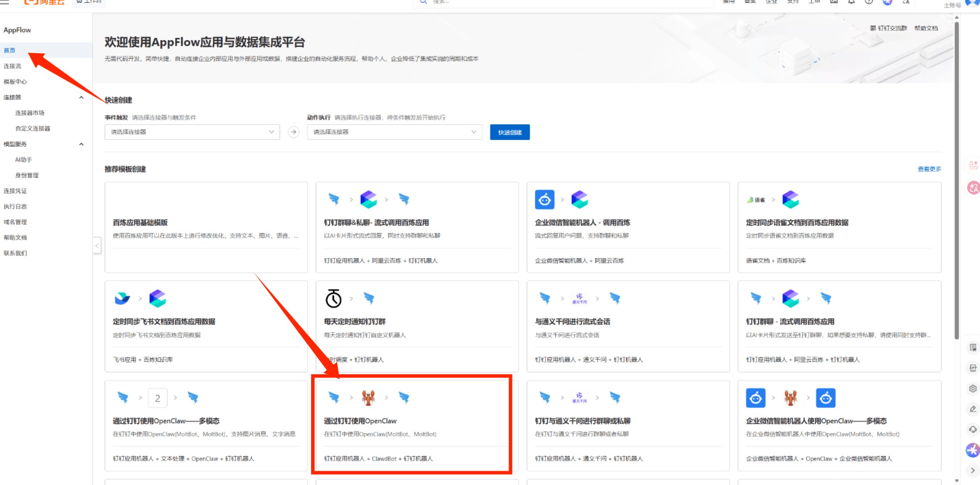
Task: Collapse the 连接器 sidebar section
Action: point(81,97)
